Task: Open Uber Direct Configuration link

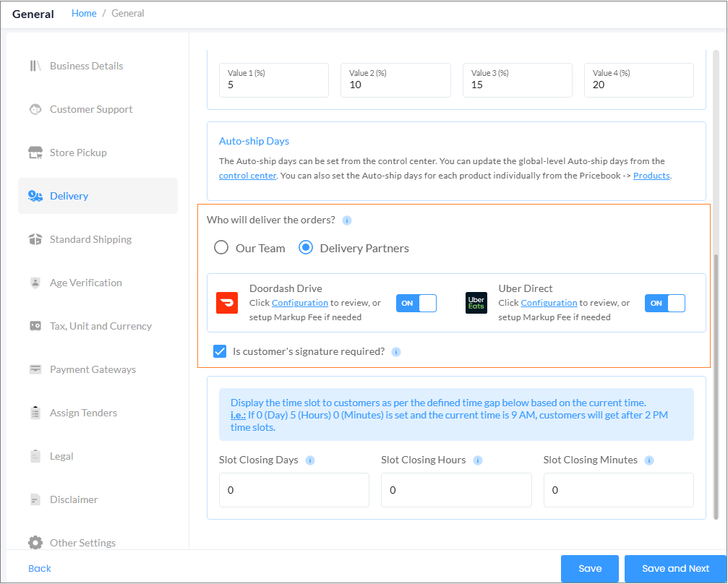Action: point(549,303)
